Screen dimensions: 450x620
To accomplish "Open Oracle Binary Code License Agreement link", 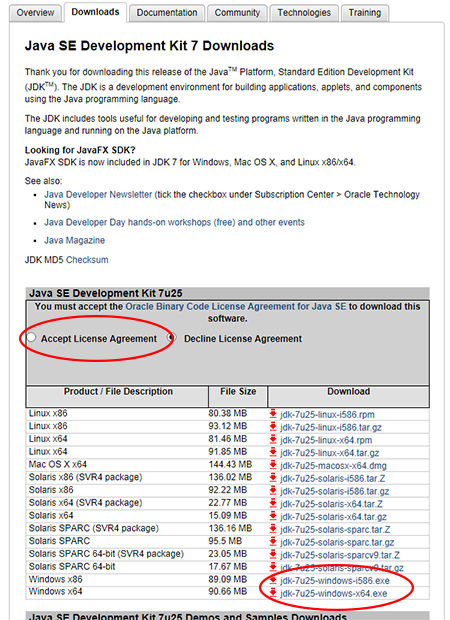I will coord(236,306).
